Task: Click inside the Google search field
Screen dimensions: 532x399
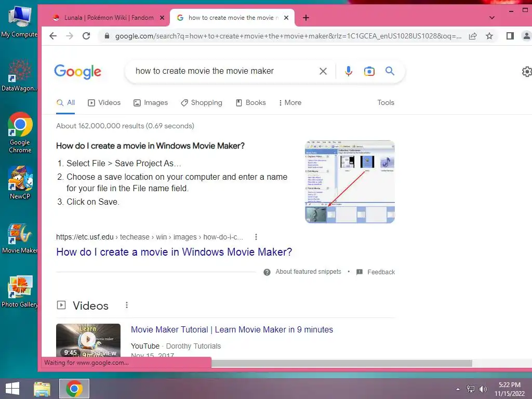Action: point(224,71)
